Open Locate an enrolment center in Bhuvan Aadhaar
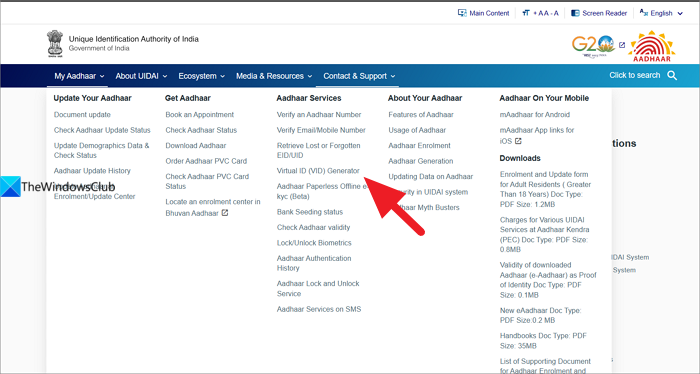The image size is (700, 374). tap(212, 207)
